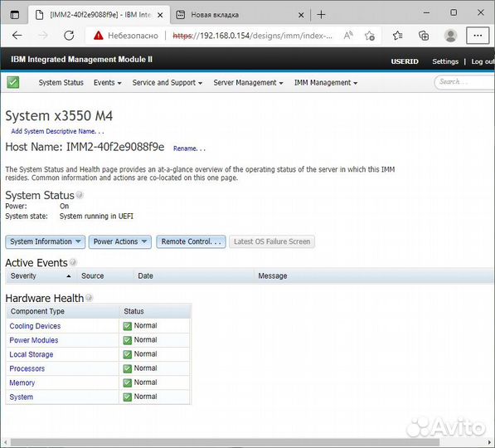Image resolution: width=495 pixels, height=448 pixels.
Task: Click the browser back arrow
Action: point(17,36)
